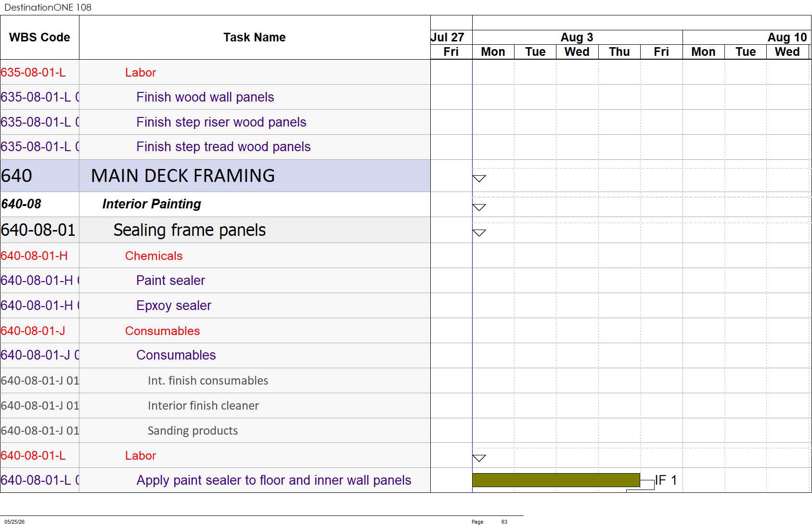
Task: Select the Interior finish cleaner task
Action: [203, 406]
